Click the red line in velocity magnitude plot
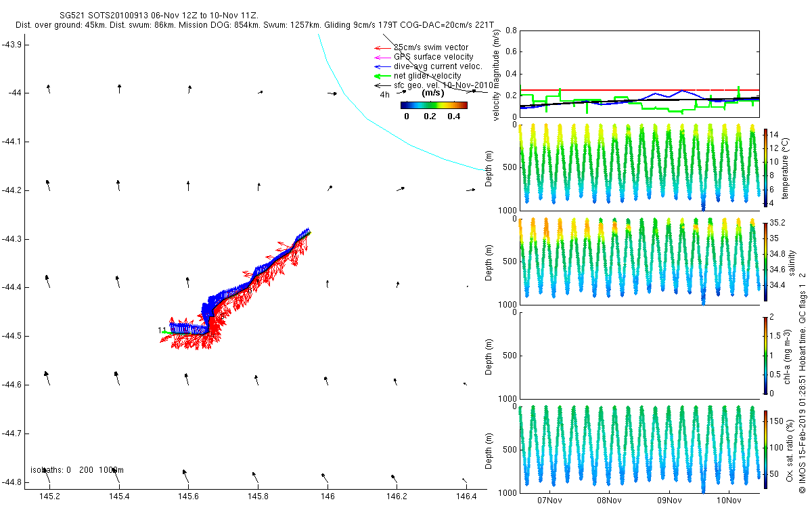 [x=639, y=90]
